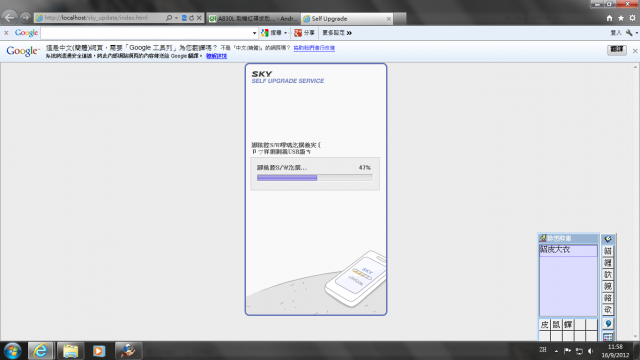Viewport: 640px width, 360px height.
Task: Click the IME blue balloon icon
Action: click(608, 324)
